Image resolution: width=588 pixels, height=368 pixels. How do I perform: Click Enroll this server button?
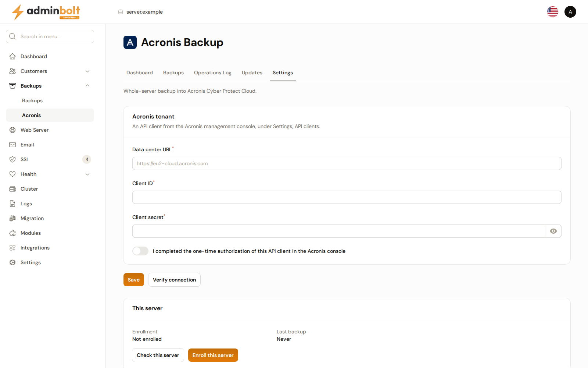(213, 355)
